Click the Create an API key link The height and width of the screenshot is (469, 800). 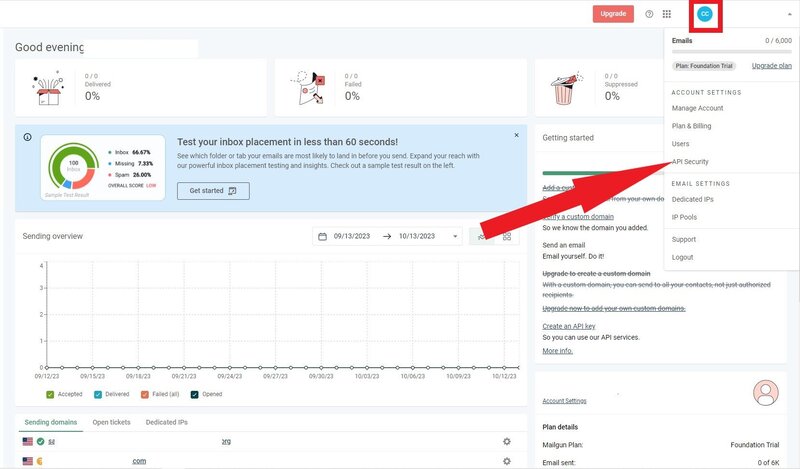[x=569, y=326]
